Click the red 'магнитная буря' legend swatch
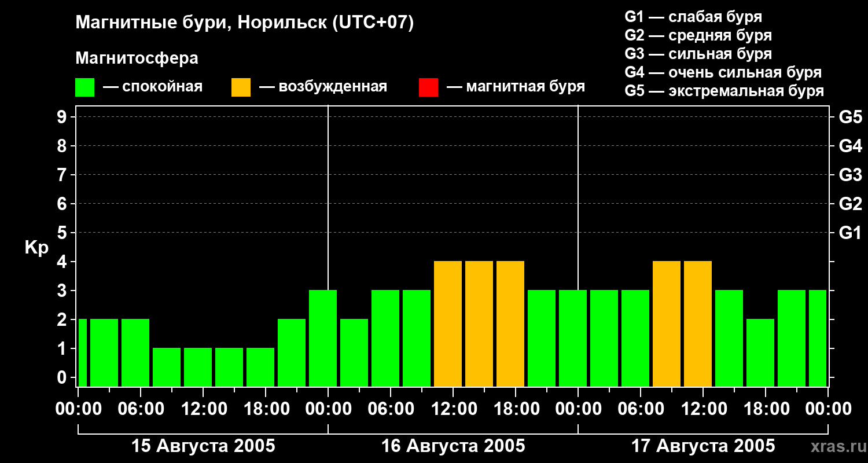 (x=428, y=87)
